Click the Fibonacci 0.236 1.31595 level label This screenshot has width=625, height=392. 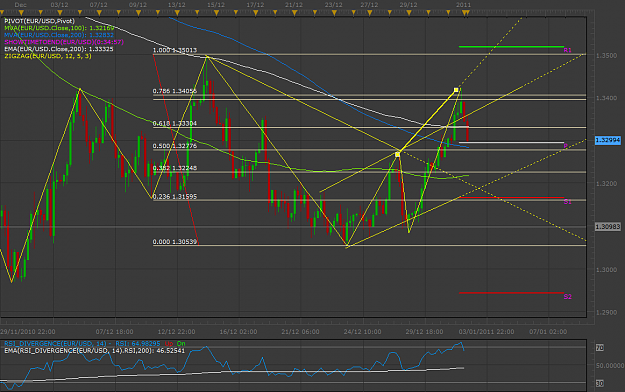pos(175,197)
